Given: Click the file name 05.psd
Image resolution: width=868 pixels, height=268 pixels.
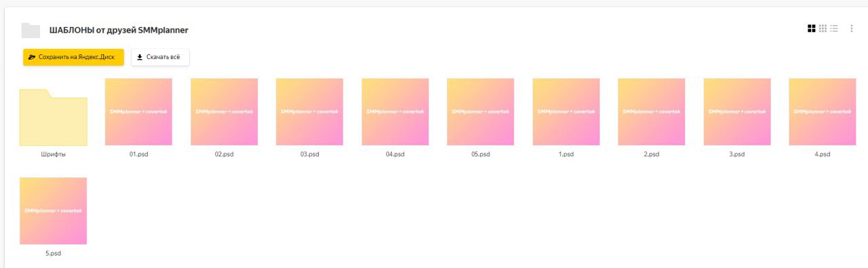Looking at the screenshot, I should point(480,155).
